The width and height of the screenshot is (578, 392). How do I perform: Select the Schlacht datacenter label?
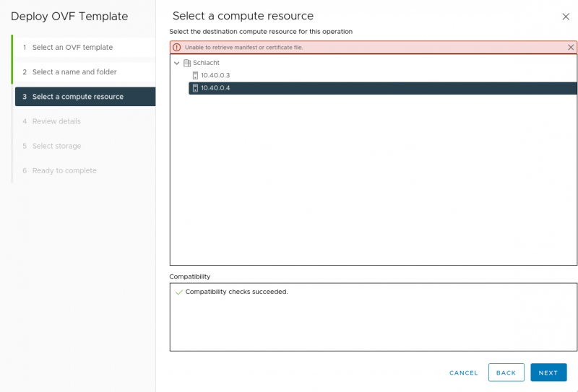(206, 63)
